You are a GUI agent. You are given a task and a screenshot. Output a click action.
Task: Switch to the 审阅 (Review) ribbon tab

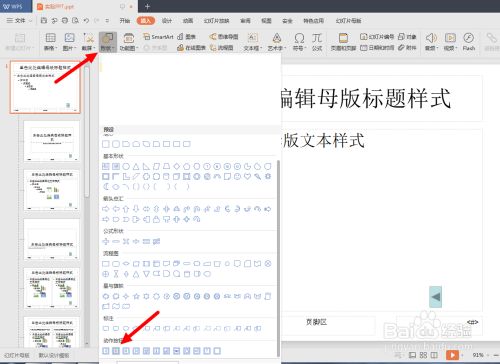click(245, 21)
